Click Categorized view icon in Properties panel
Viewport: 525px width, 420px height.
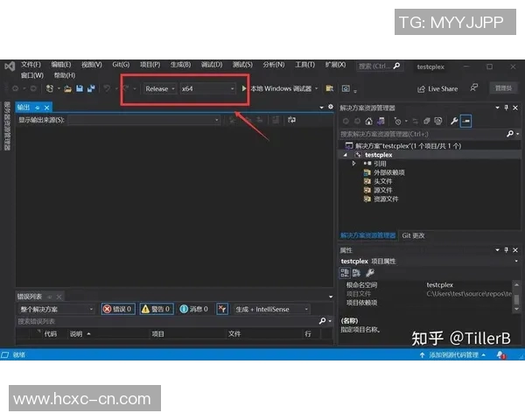[x=346, y=273]
